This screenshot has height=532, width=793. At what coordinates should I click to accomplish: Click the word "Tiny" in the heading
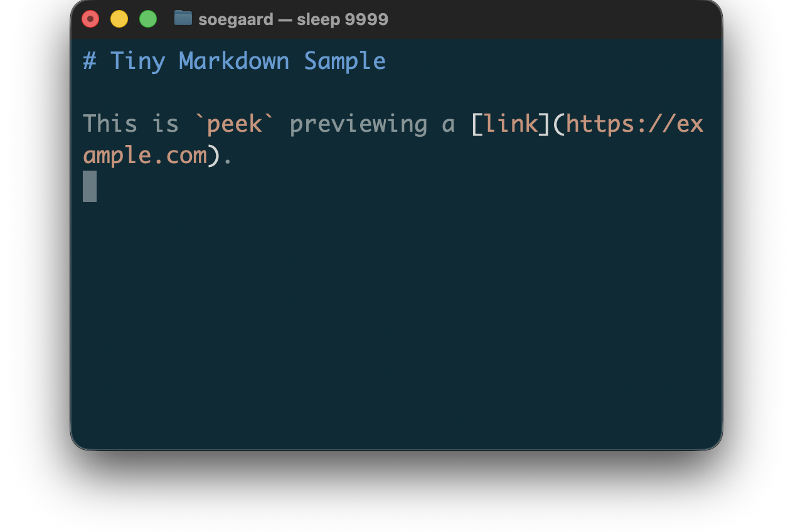click(138, 61)
